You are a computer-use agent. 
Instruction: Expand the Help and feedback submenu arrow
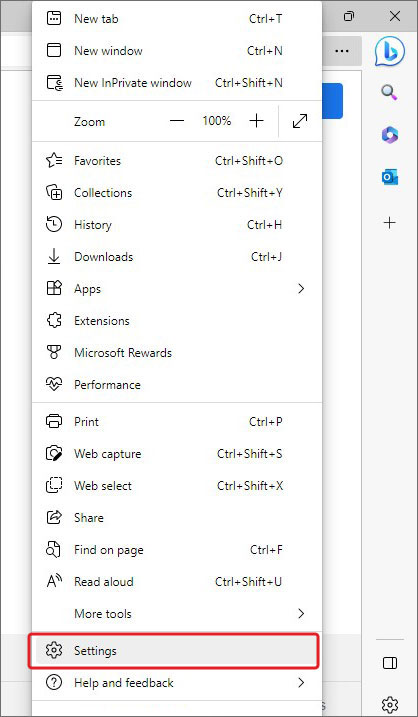click(x=301, y=683)
